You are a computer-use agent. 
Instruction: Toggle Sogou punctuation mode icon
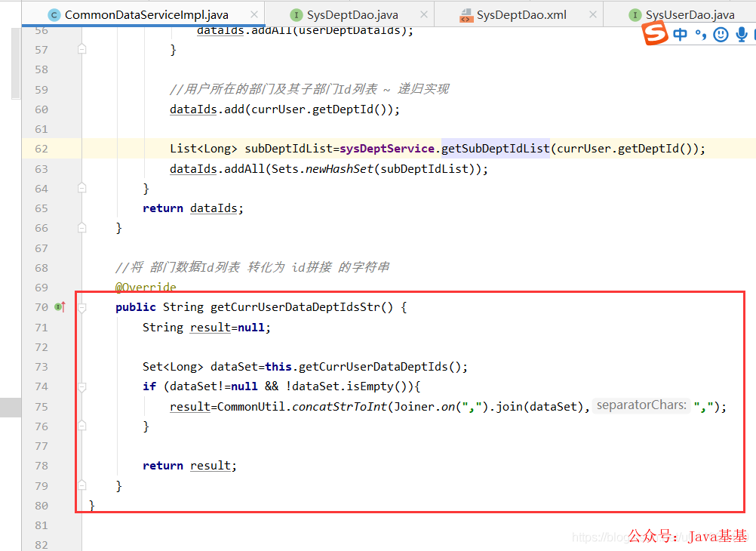click(x=701, y=34)
